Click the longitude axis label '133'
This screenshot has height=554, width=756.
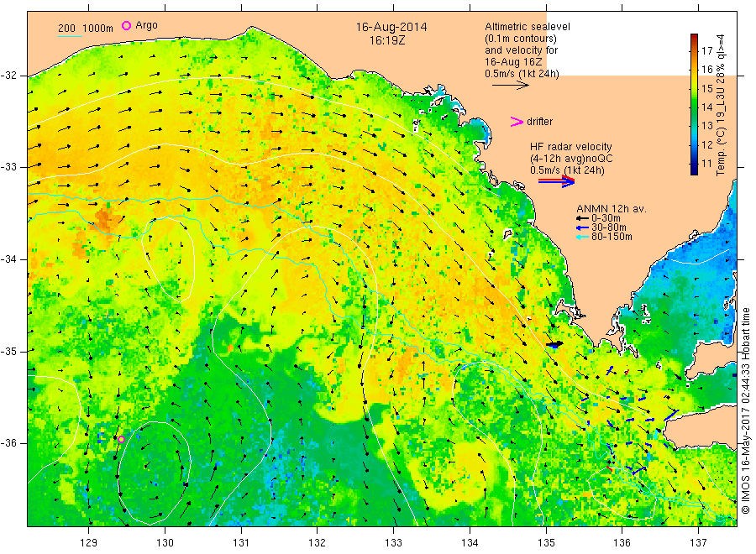click(393, 543)
